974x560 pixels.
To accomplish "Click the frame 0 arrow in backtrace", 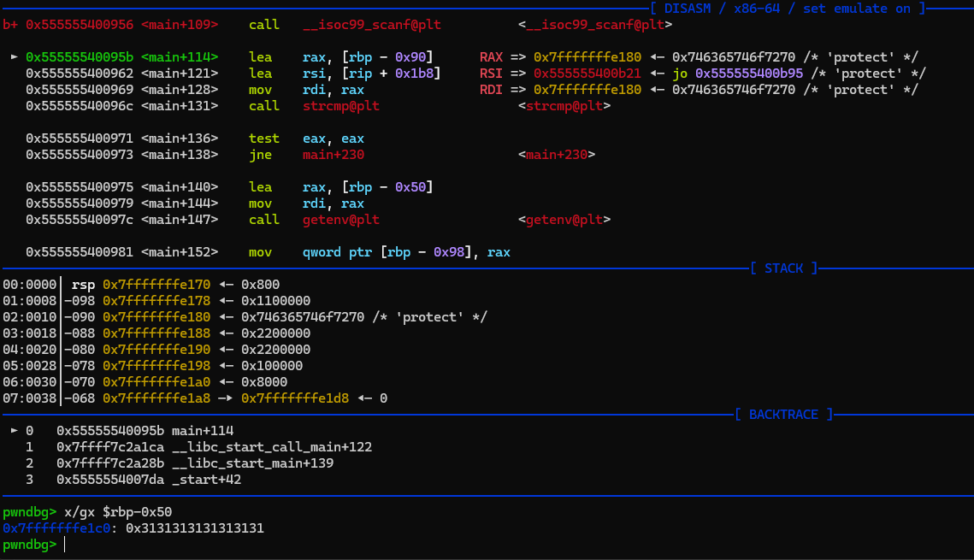I will point(15,431).
